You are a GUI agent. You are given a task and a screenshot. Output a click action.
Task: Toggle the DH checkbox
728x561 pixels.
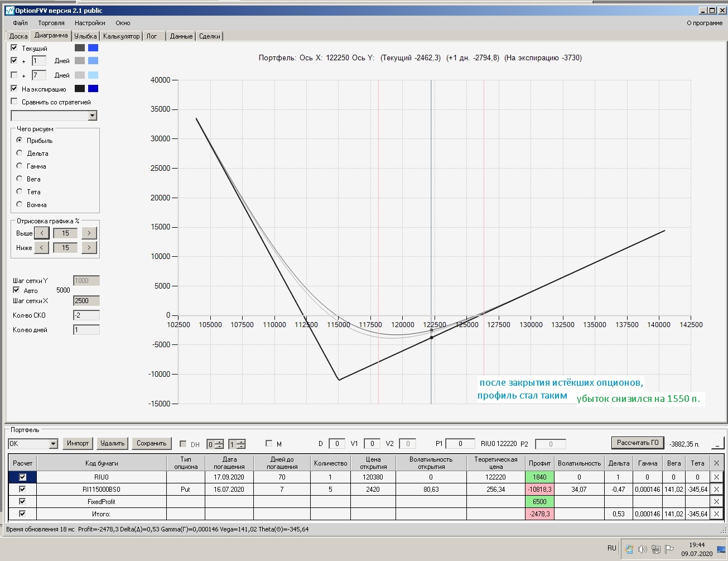coord(183,444)
